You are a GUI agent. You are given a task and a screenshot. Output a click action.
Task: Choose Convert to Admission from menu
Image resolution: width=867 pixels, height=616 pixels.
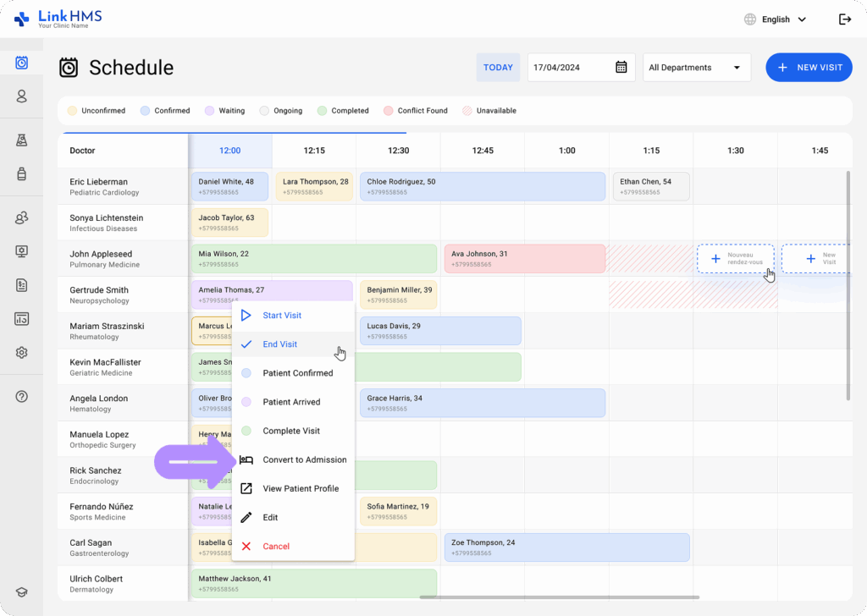[x=304, y=459]
